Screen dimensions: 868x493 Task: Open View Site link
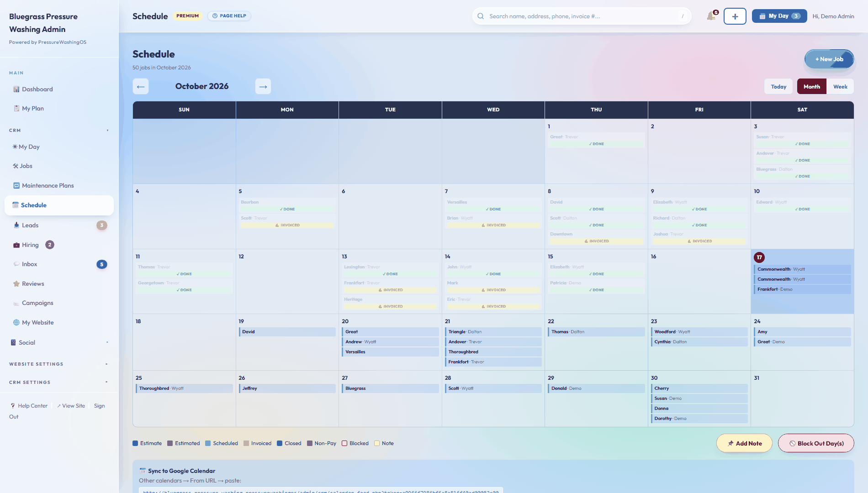click(71, 405)
